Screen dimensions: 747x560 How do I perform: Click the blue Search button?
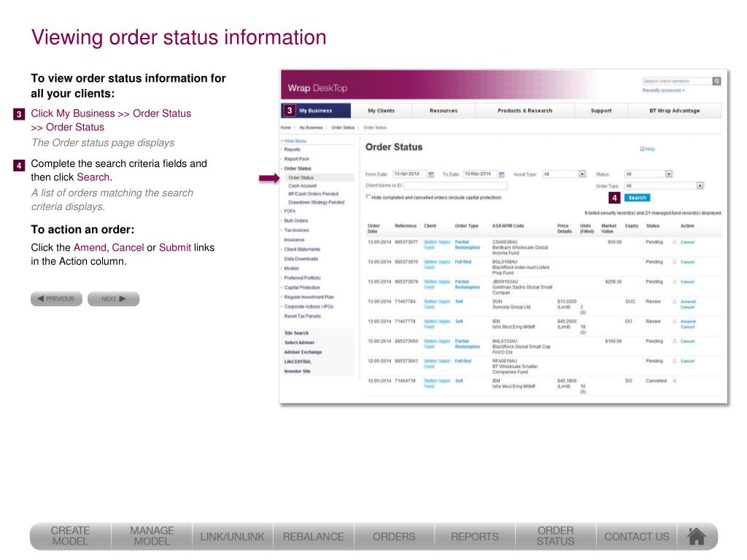637,198
